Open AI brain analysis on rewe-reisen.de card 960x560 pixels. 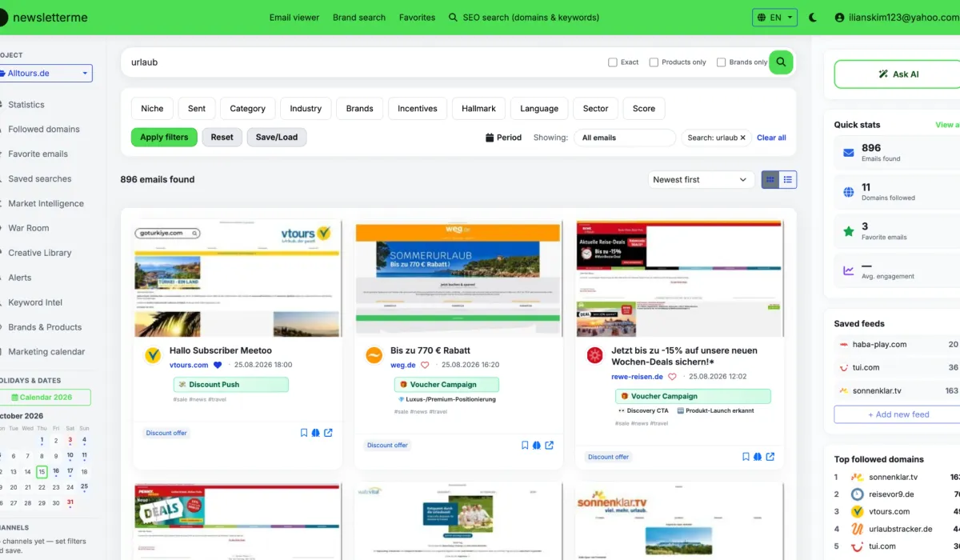(758, 457)
